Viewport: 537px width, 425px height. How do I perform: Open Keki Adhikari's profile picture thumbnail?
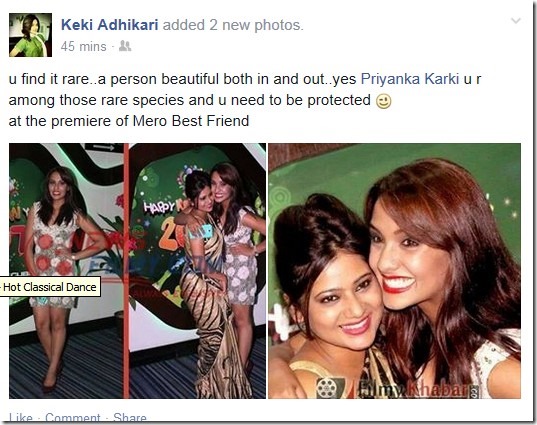[x=30, y=35]
